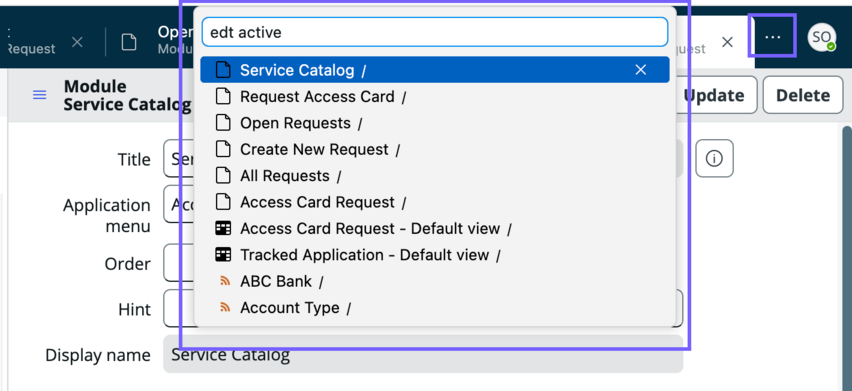Close the first Request tab with its X
The height and width of the screenshot is (391, 852).
point(77,42)
